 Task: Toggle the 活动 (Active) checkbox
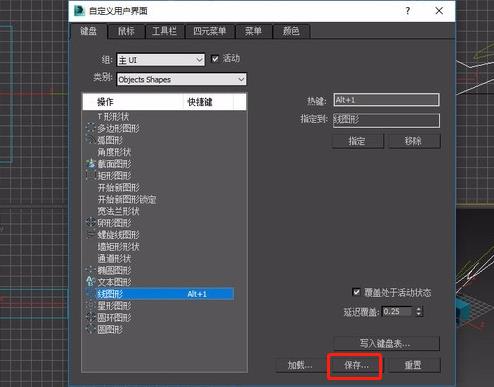pyautogui.click(x=215, y=59)
